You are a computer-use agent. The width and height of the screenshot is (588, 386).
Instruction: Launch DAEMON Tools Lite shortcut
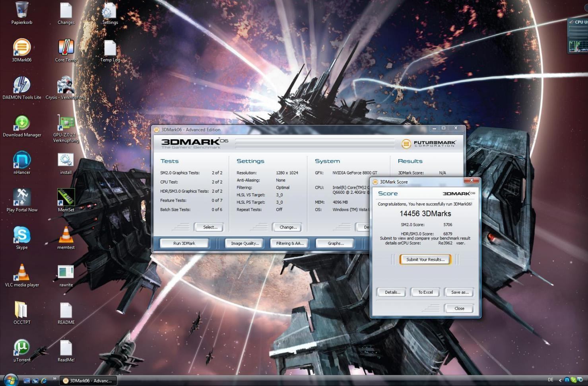22,88
